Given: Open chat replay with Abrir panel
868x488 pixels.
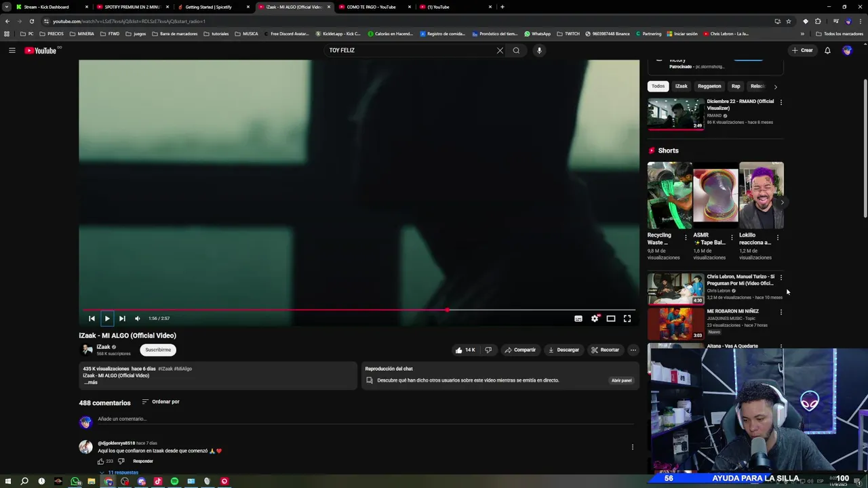Looking at the screenshot, I should (x=621, y=380).
